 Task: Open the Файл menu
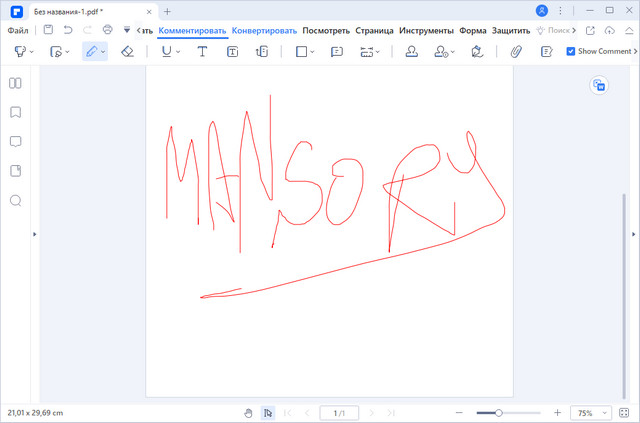18,30
